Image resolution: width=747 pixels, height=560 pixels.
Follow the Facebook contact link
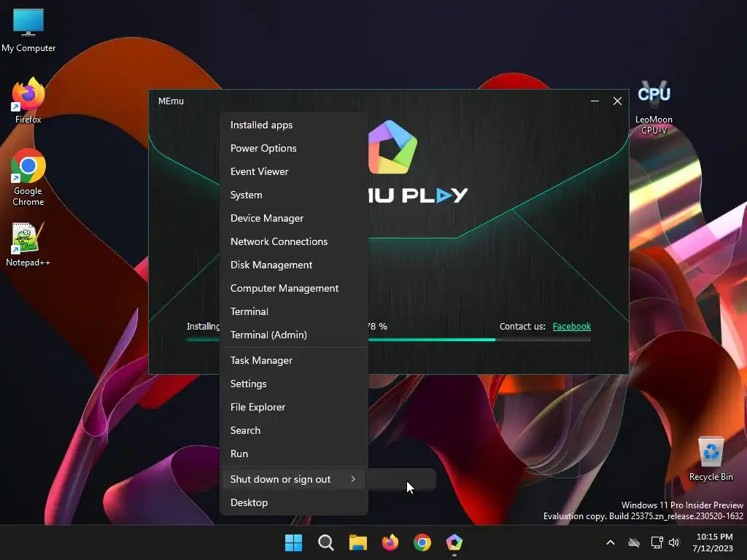(572, 326)
